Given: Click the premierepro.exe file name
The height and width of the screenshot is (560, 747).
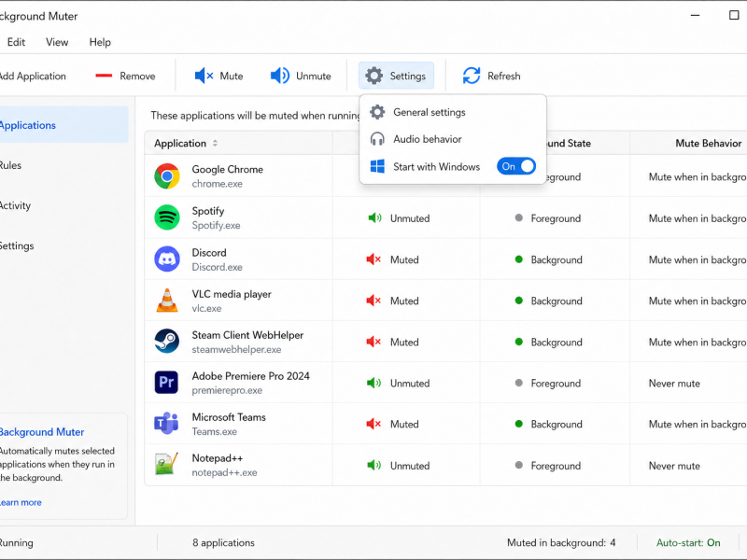Looking at the screenshot, I should pos(227,390).
